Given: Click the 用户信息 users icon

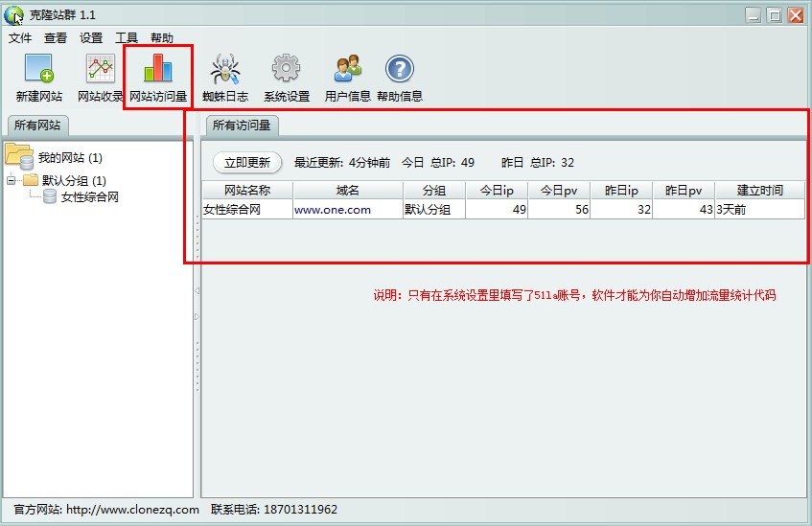Looking at the screenshot, I should (x=347, y=68).
